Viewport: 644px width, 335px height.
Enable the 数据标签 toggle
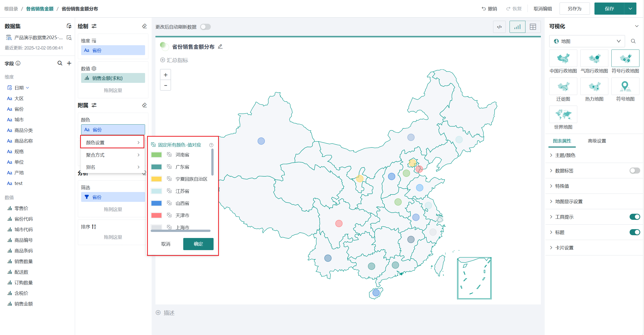tap(634, 171)
